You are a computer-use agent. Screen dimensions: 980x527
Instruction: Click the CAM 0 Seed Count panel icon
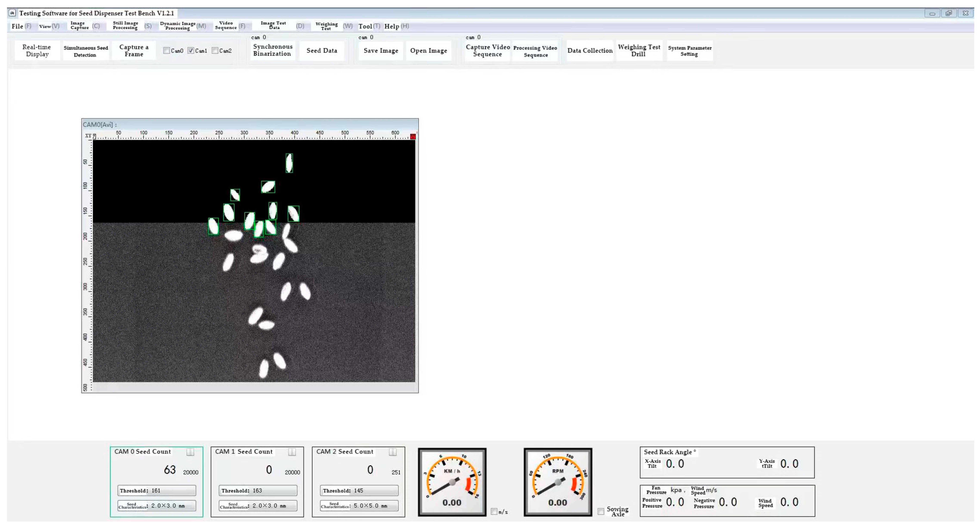click(190, 452)
